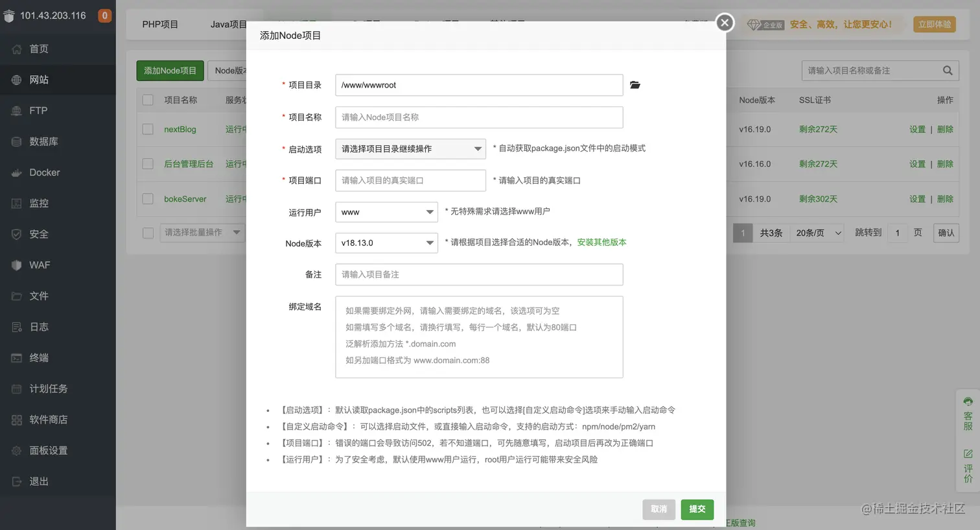This screenshot has width=980, height=530.
Task: Click 设置 for the nextBlog row
Action: (x=917, y=130)
